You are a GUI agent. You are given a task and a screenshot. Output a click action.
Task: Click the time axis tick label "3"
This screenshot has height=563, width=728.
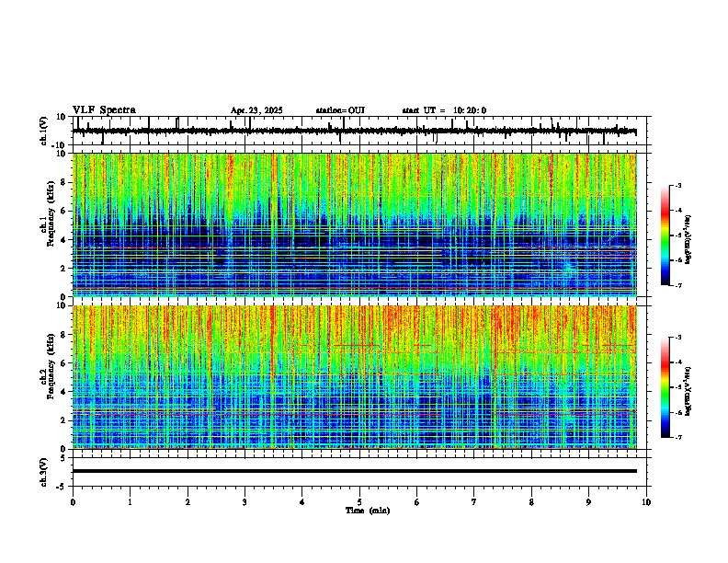point(245,502)
